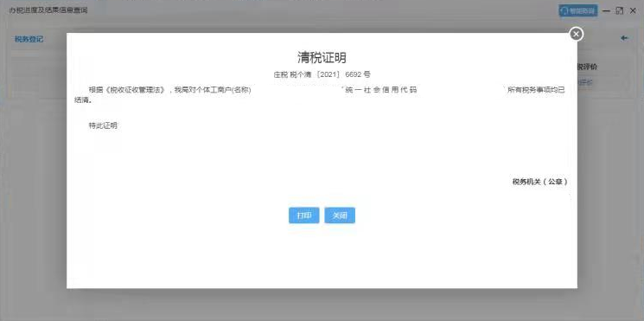The image size is (644, 321).
Task: Click the 办税进度及结果信息查询 window title
Action: click(x=48, y=10)
